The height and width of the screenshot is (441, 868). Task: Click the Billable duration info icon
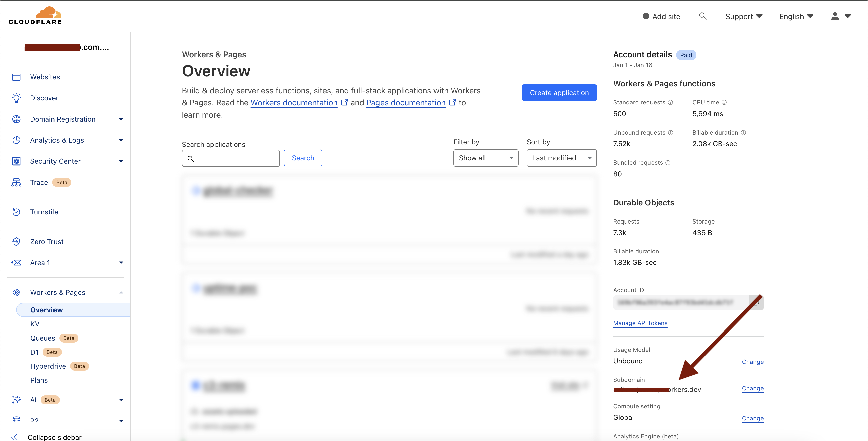(x=743, y=133)
